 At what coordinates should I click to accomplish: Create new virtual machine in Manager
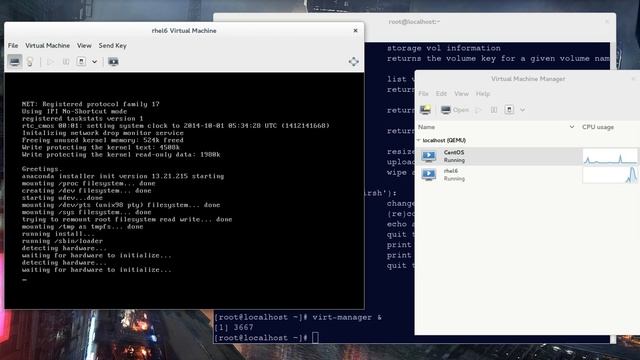(x=426, y=110)
